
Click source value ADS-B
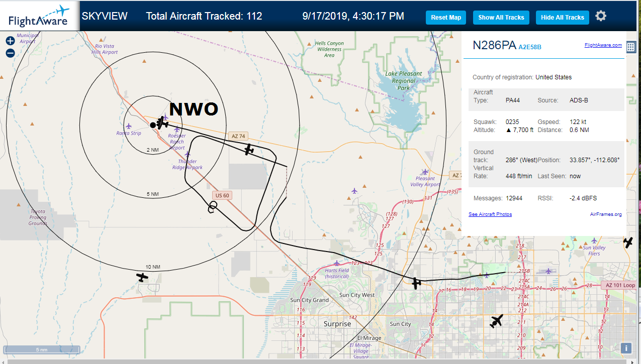[579, 100]
